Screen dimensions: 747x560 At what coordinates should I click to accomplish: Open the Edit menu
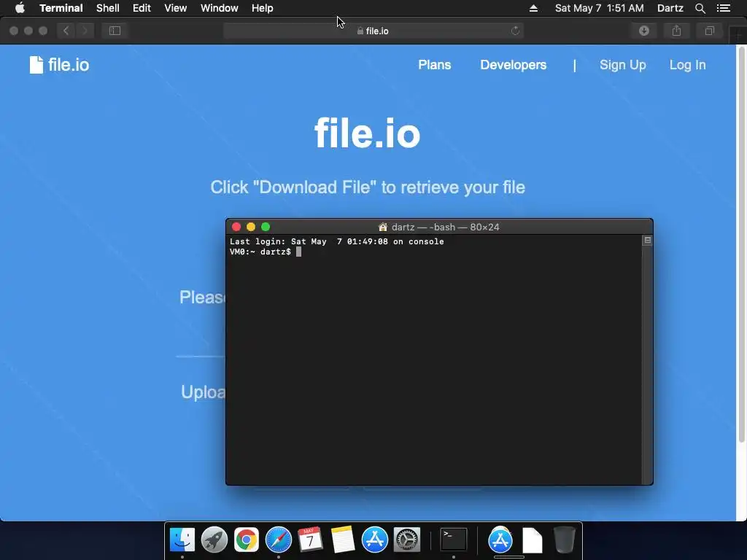pyautogui.click(x=142, y=8)
